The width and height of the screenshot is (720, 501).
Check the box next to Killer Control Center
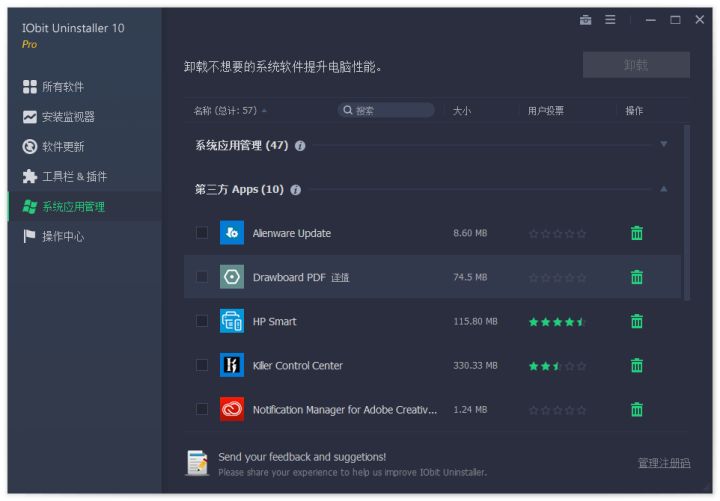coord(202,365)
